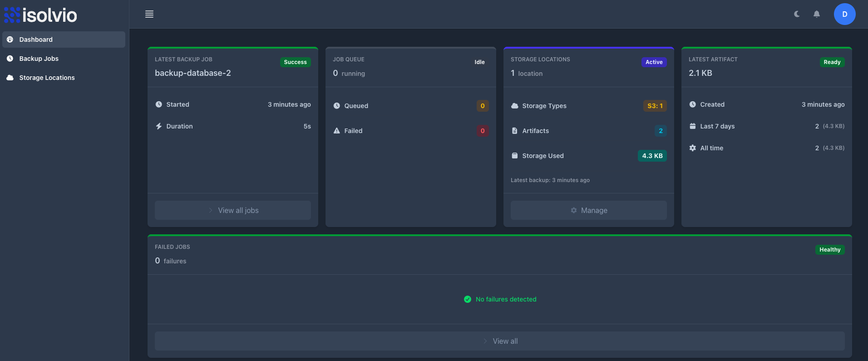Click the 0 failures count
This screenshot has height=361, width=868.
click(171, 261)
